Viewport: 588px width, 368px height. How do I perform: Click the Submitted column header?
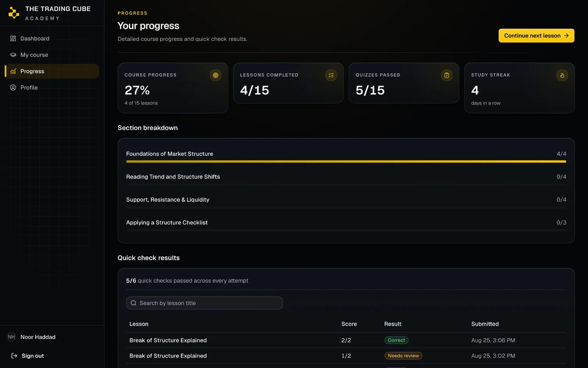[485, 324]
